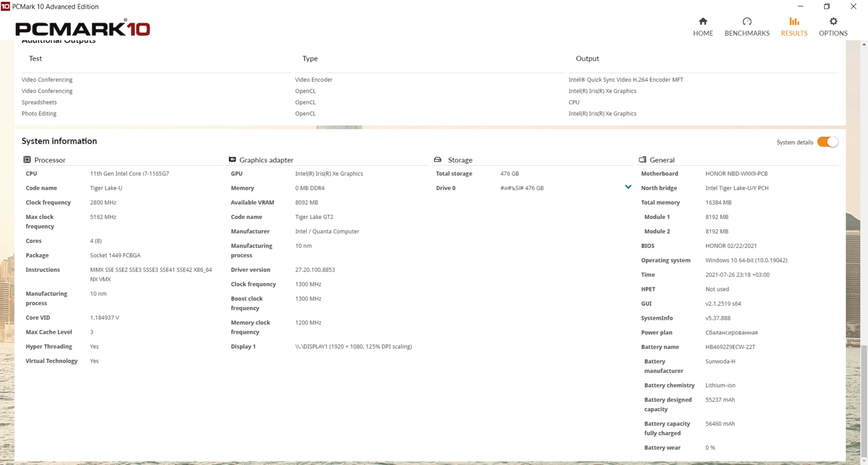Select the Display 1 resolution text

click(354, 347)
